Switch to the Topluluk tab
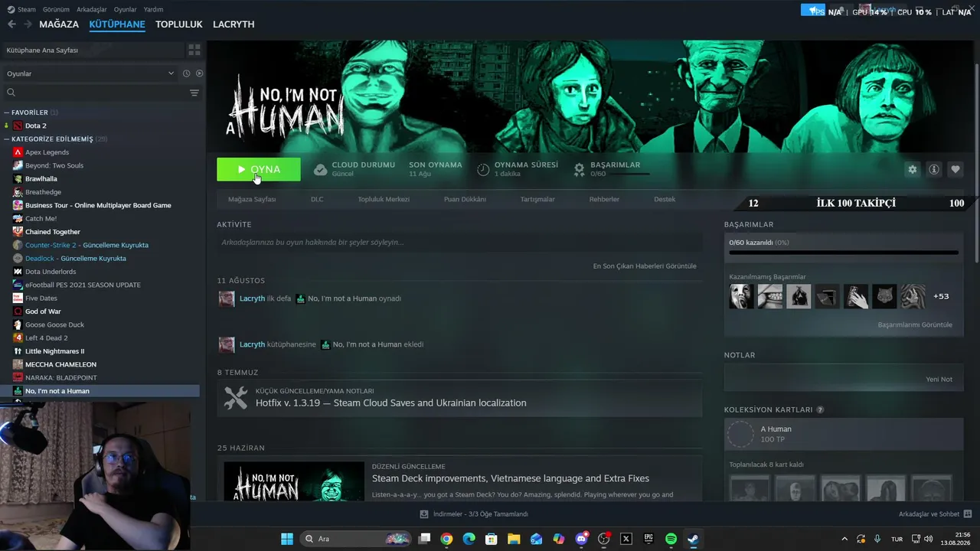Viewport: 980px width, 551px height. pyautogui.click(x=179, y=24)
